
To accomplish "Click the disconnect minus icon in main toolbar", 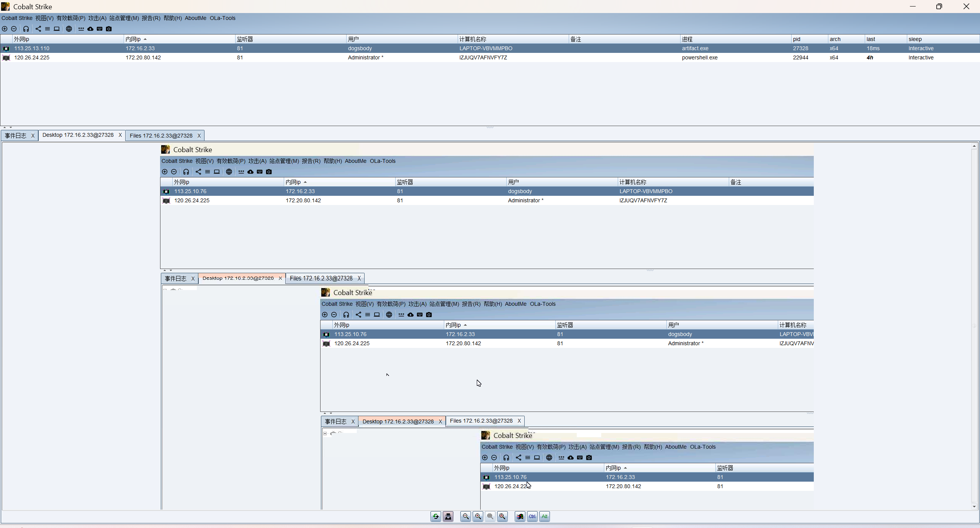I will pyautogui.click(x=14, y=29).
